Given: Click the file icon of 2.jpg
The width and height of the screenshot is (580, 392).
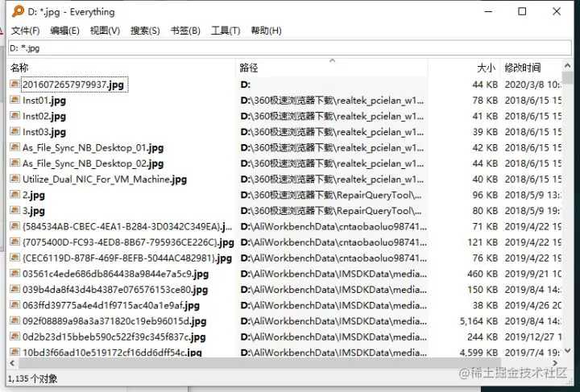Looking at the screenshot, I should 14,195.
